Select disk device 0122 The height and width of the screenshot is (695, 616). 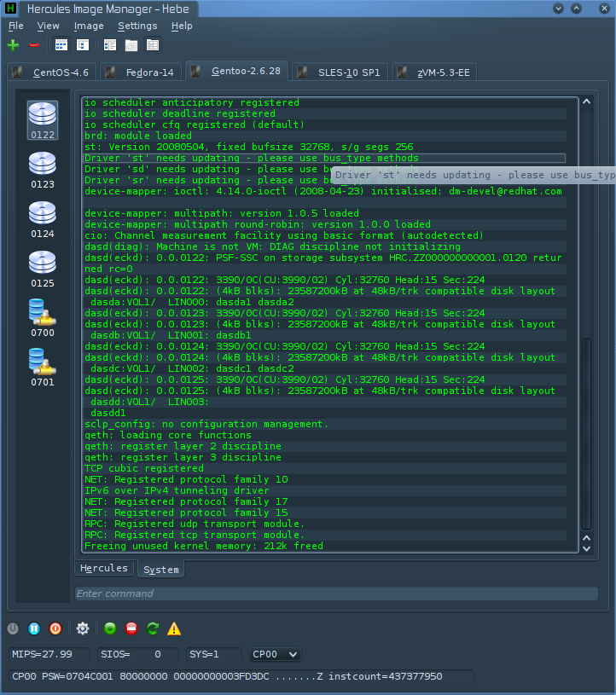click(x=43, y=120)
